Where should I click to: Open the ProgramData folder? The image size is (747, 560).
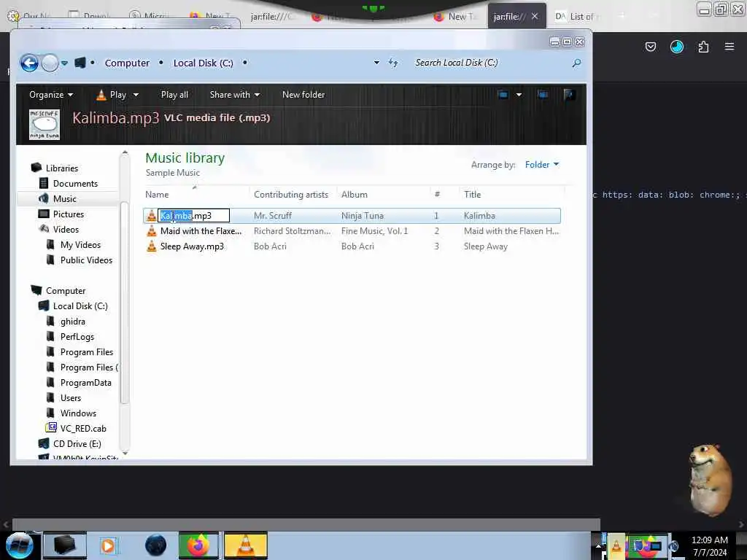(x=85, y=382)
